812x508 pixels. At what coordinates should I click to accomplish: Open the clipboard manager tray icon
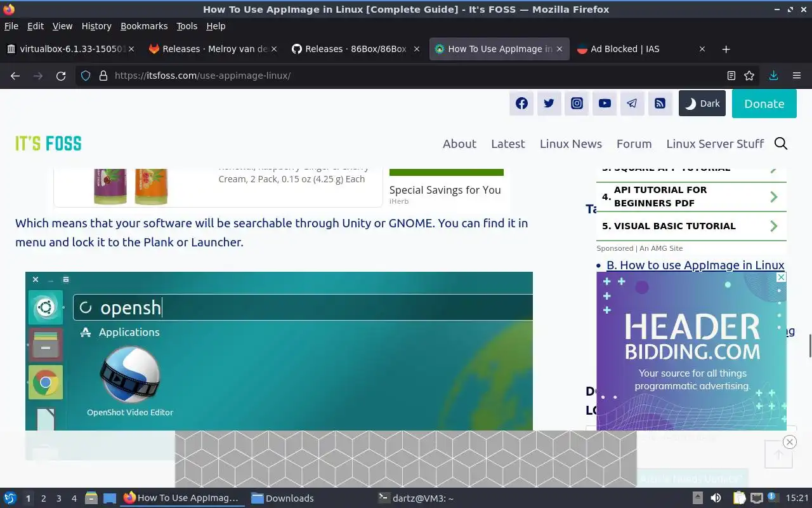tap(739, 498)
